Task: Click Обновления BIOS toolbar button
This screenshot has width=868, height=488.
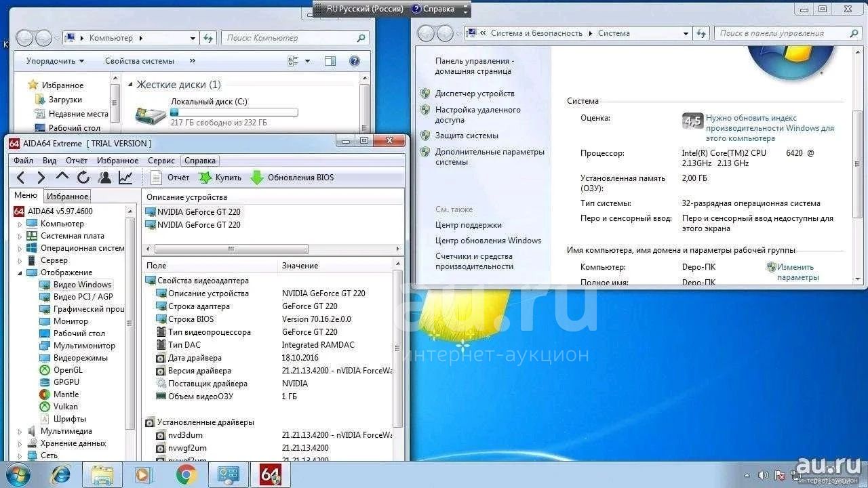Action: (292, 178)
